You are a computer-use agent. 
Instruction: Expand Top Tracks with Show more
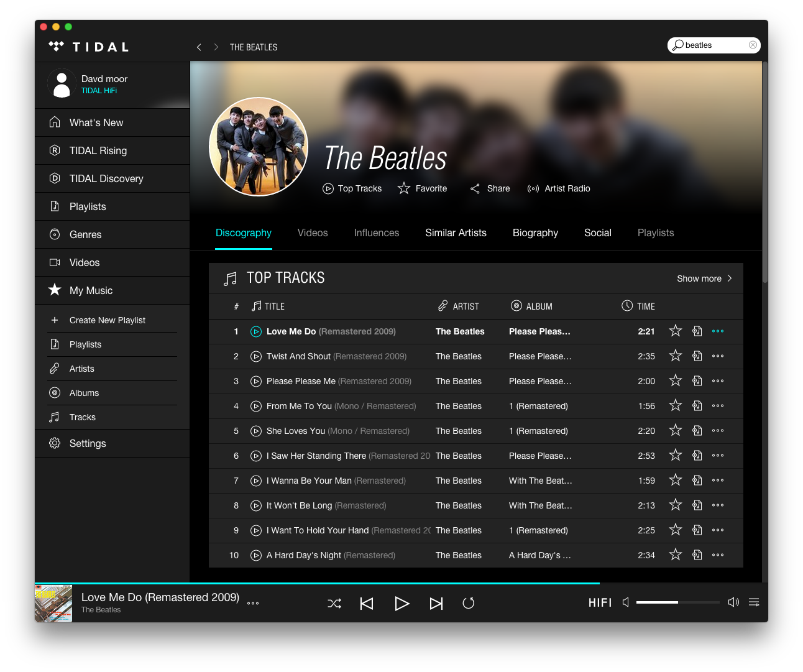[x=704, y=278]
